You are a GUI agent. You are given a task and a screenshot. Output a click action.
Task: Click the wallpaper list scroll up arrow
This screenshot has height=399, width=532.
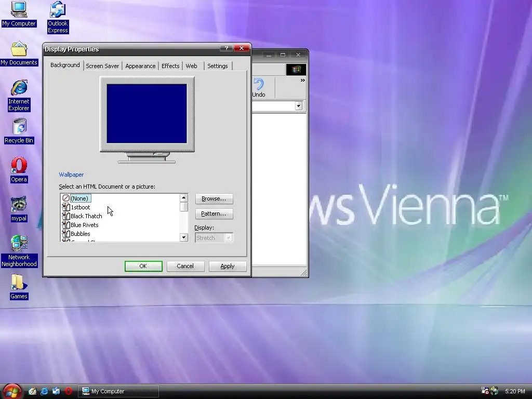(x=184, y=198)
